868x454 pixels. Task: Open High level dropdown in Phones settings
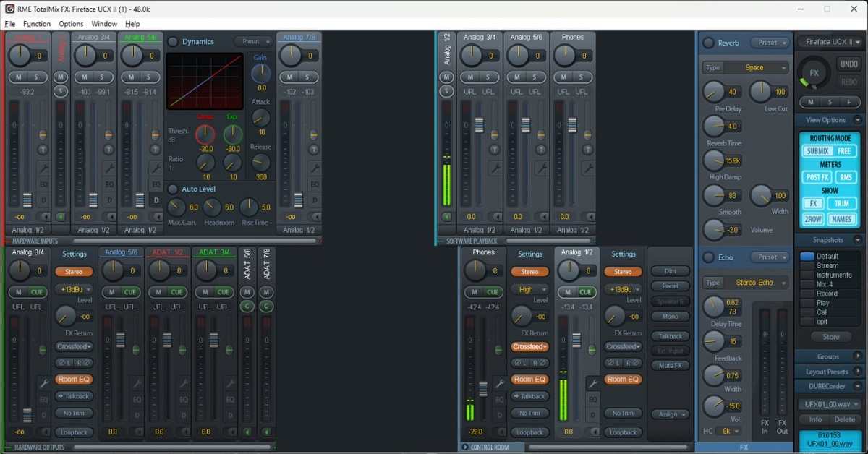[x=529, y=289]
